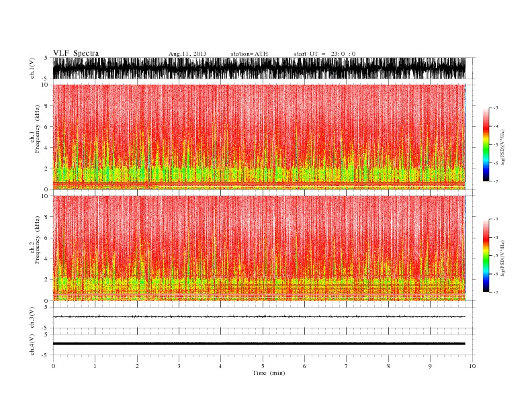Click the '8' kHz tick on ch.1 frequency axis
The width and height of the screenshot is (532, 411).
click(46, 106)
